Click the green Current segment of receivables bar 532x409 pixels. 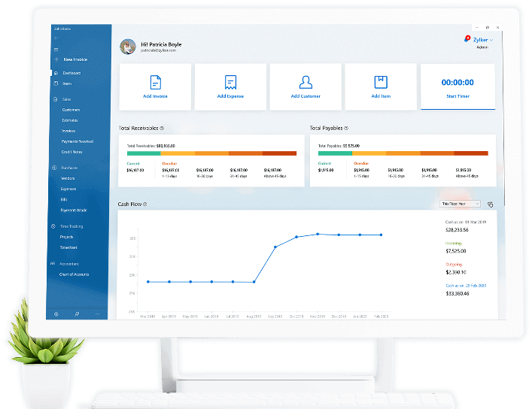point(143,153)
